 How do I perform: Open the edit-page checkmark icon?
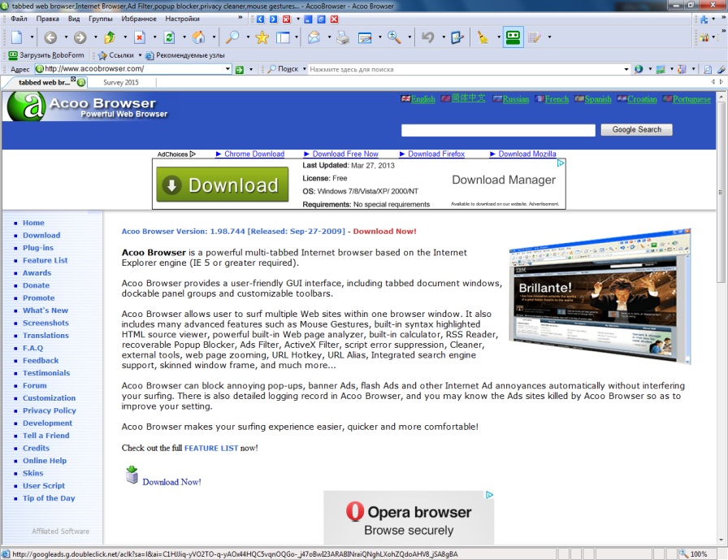pyautogui.click(x=457, y=37)
